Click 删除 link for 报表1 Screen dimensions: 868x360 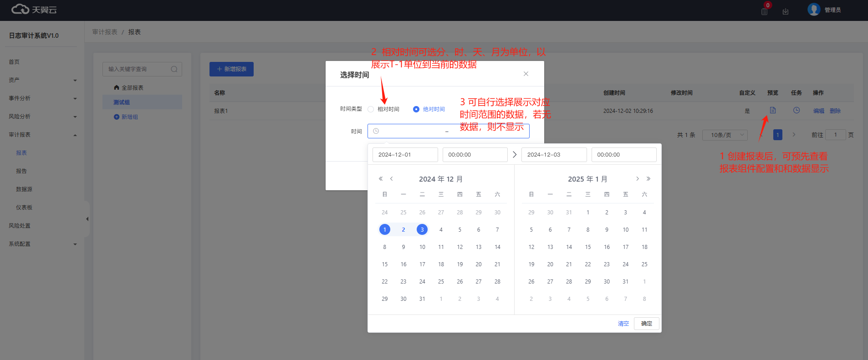tap(835, 111)
